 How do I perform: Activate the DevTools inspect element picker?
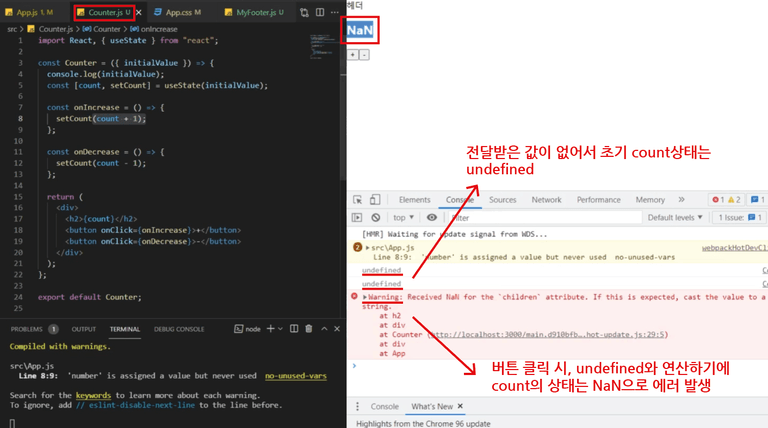coord(358,200)
